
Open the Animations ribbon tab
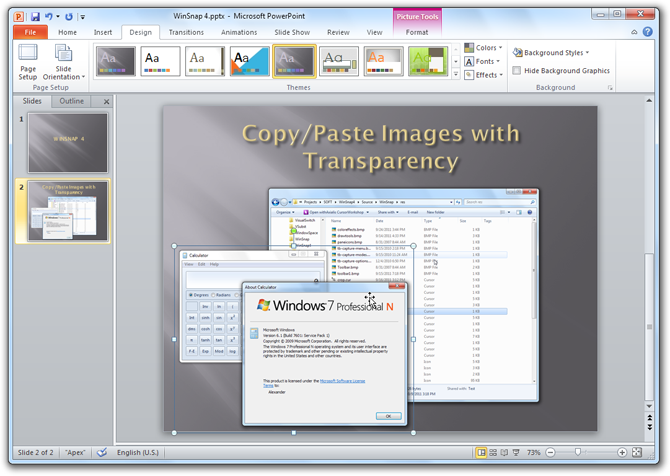pyautogui.click(x=239, y=32)
